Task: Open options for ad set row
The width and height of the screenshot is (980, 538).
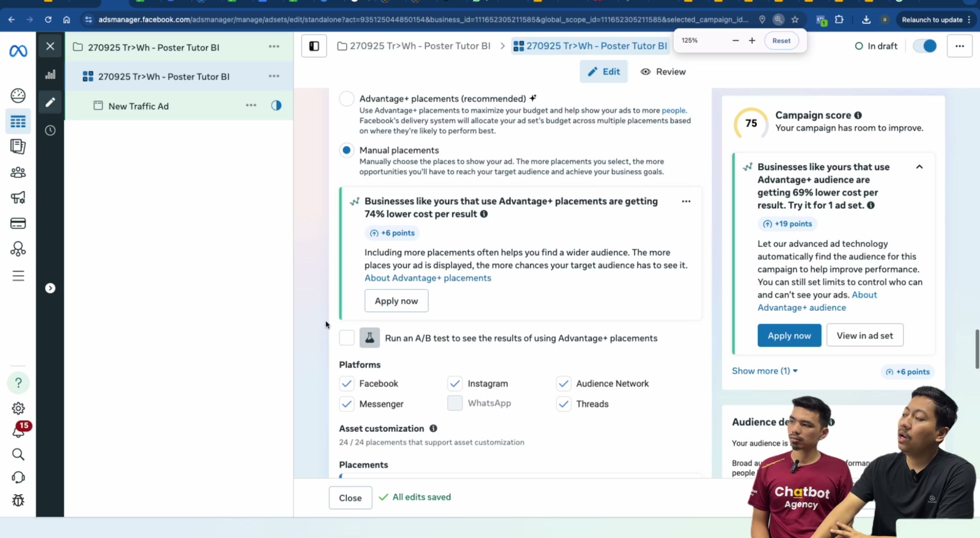Action: (x=274, y=76)
